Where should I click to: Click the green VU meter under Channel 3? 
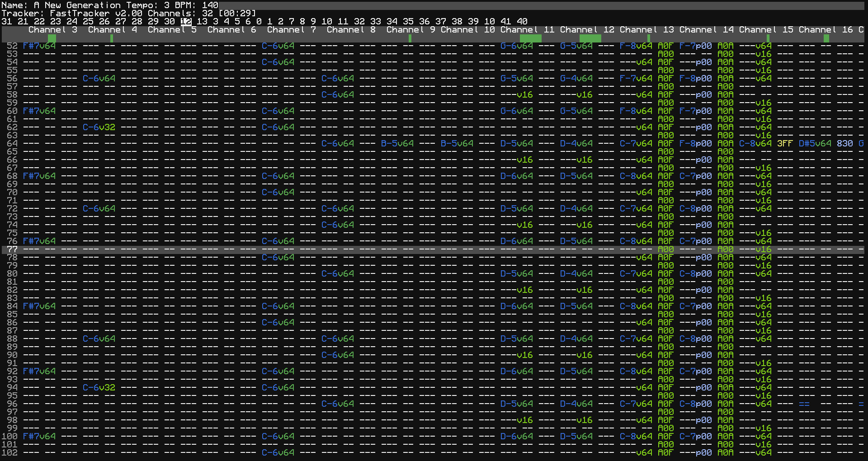point(52,38)
